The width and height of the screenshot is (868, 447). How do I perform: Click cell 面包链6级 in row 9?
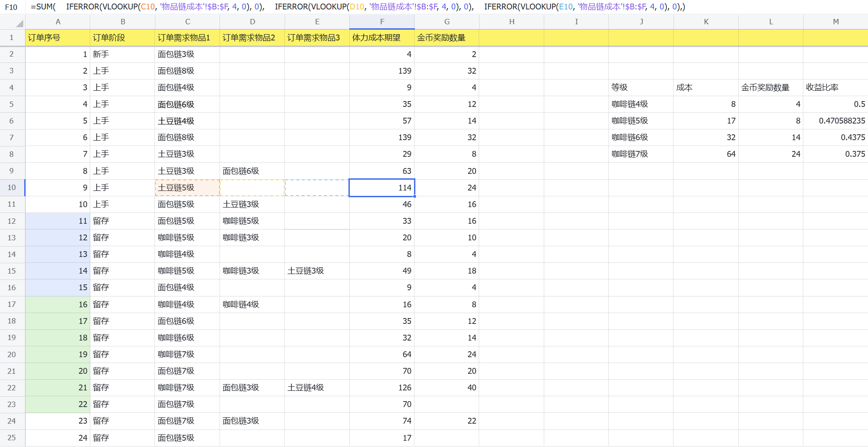point(252,171)
